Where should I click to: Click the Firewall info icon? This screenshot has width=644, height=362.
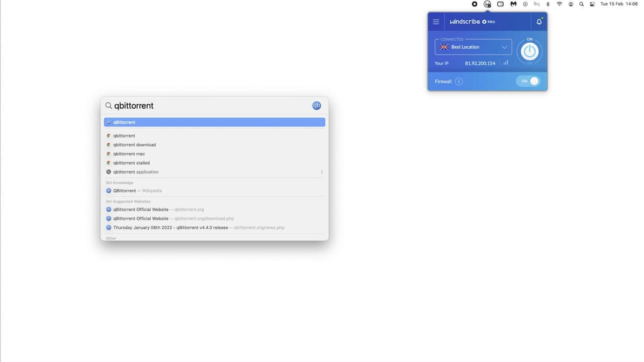click(458, 81)
